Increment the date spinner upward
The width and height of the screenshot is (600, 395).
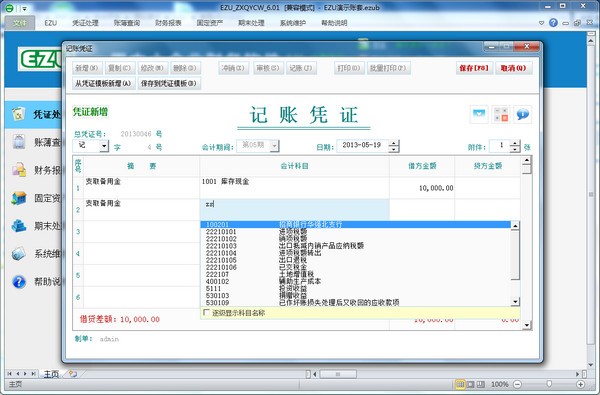click(x=393, y=143)
